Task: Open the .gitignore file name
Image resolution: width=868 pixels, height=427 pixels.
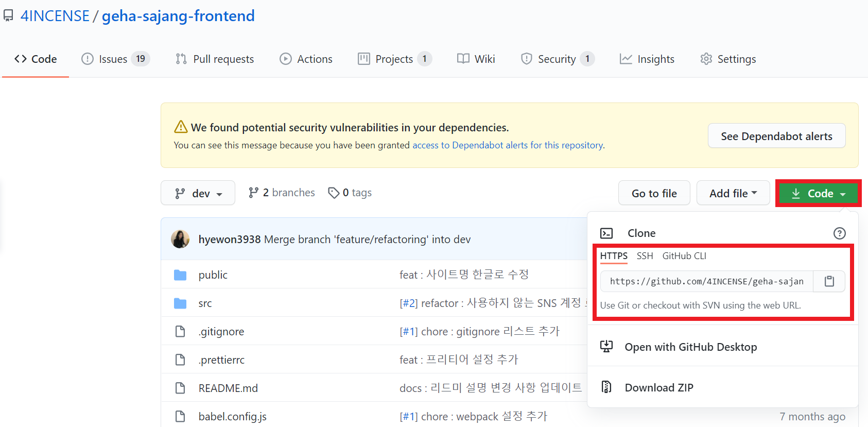Action: pyautogui.click(x=221, y=332)
